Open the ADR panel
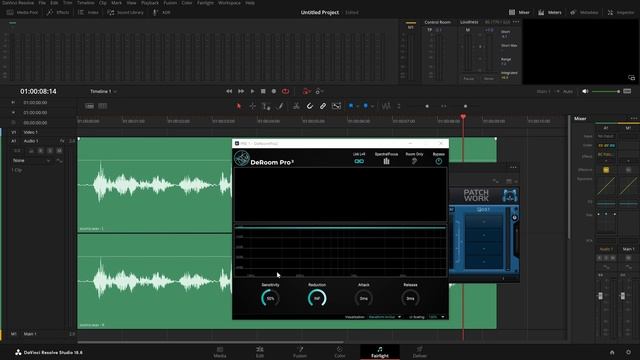Screen dimensions: 640x360 (x=162, y=13)
